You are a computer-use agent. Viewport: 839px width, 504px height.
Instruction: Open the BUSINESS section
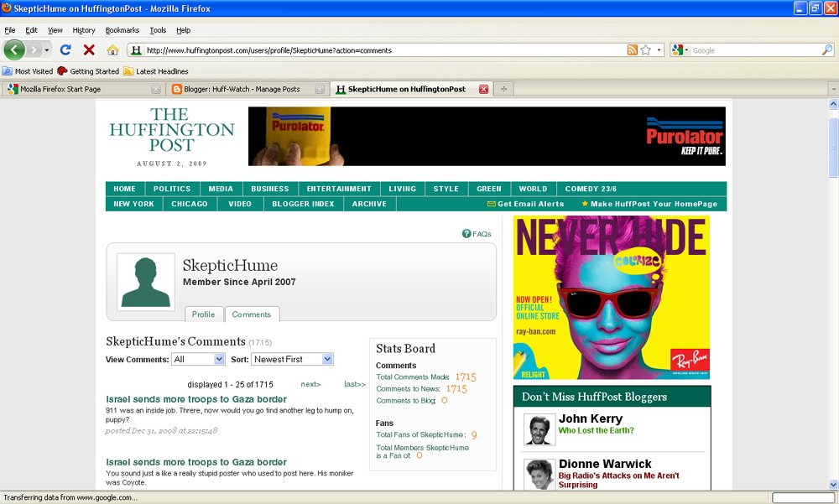(x=269, y=189)
